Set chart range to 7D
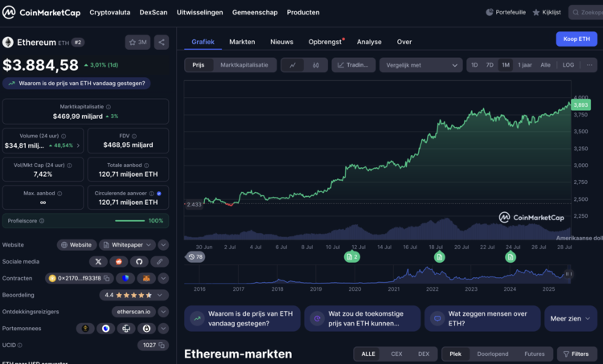603x364 pixels. tap(490, 65)
